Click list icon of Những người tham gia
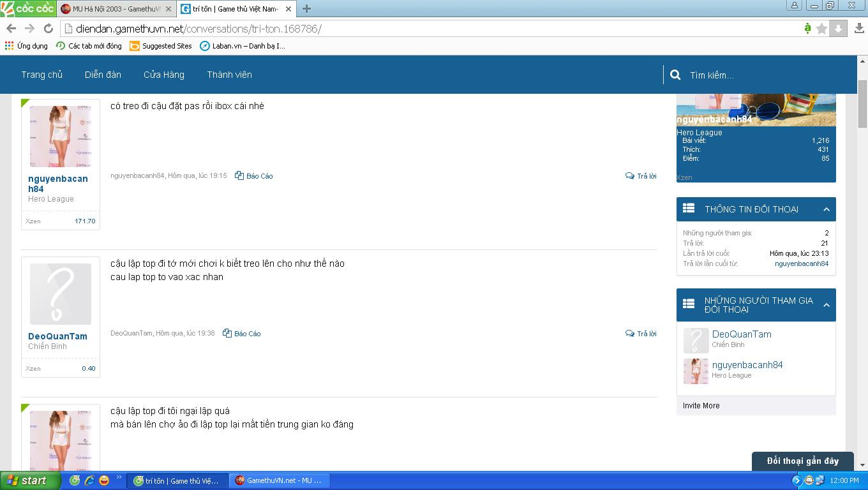 (x=689, y=304)
